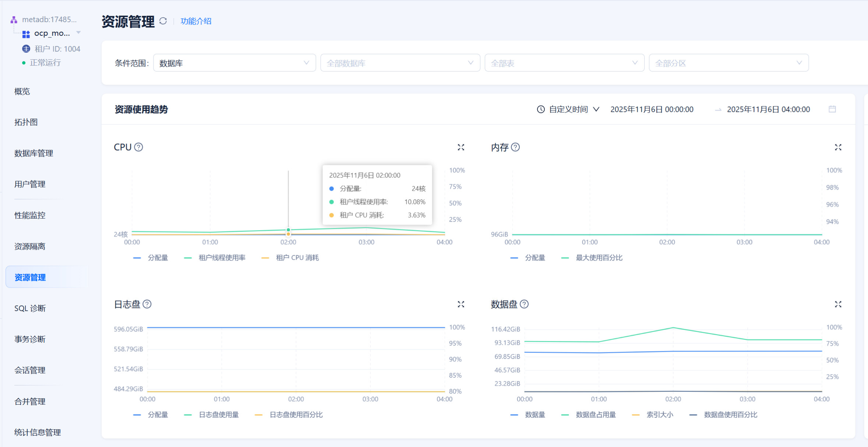Screen dimensions: 868x447
Task: Toggle 日志盘使用百分比 legend series
Action: click(x=296, y=415)
